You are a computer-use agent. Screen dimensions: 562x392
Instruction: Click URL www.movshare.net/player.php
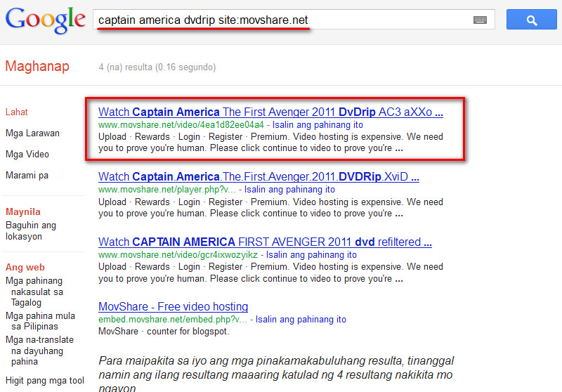(167, 190)
